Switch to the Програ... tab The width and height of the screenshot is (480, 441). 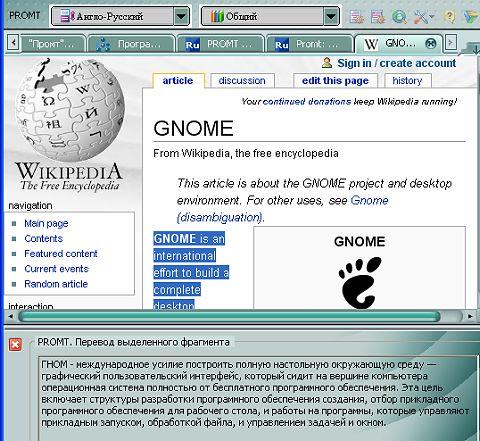tap(131, 44)
